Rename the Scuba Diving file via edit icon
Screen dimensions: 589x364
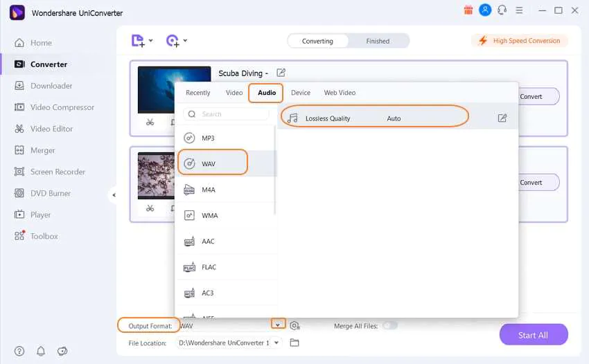281,73
